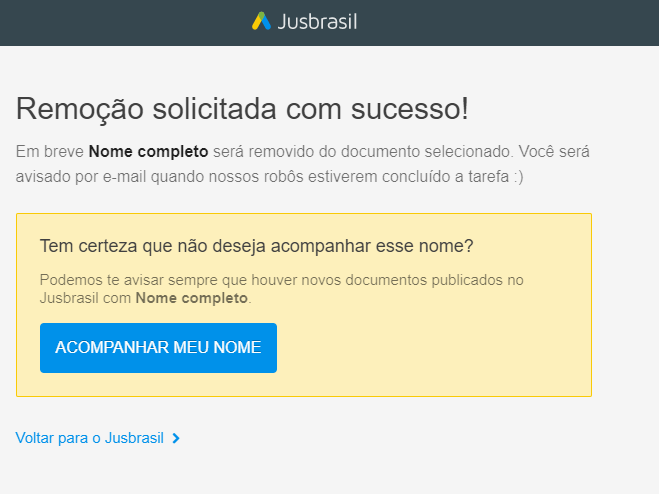This screenshot has width=659, height=494.
Task: Select bold Nome completo inside yellow box
Action: click(x=192, y=298)
